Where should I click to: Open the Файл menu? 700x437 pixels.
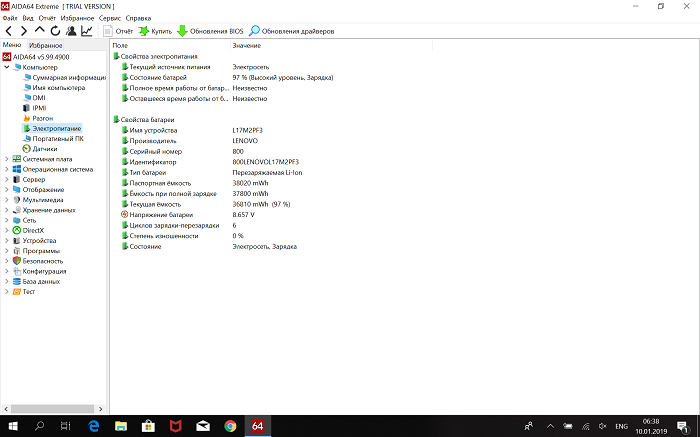[10, 18]
